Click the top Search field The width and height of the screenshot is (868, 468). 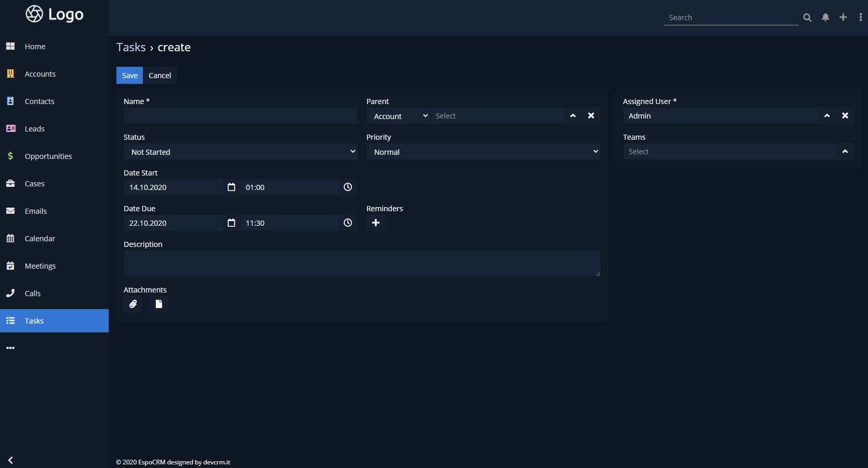731,18
